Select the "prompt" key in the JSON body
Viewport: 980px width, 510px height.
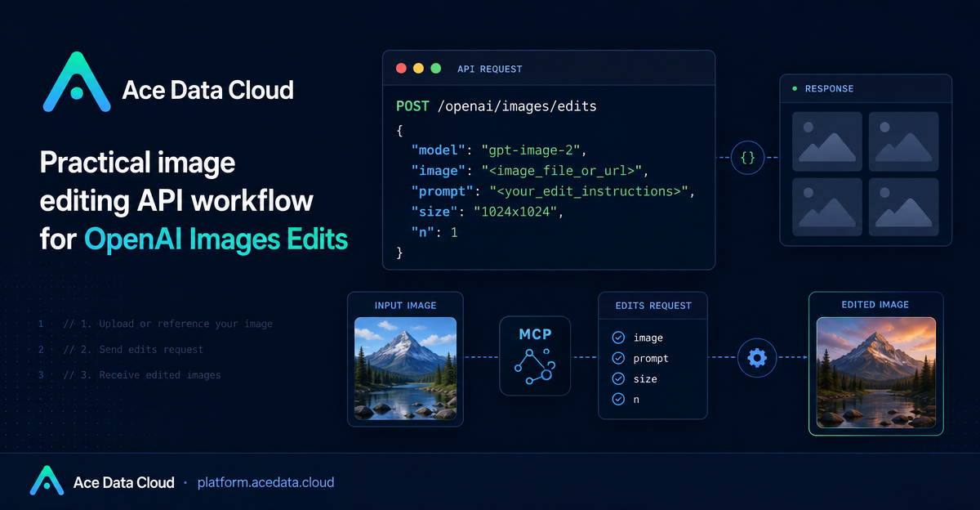coord(443,192)
